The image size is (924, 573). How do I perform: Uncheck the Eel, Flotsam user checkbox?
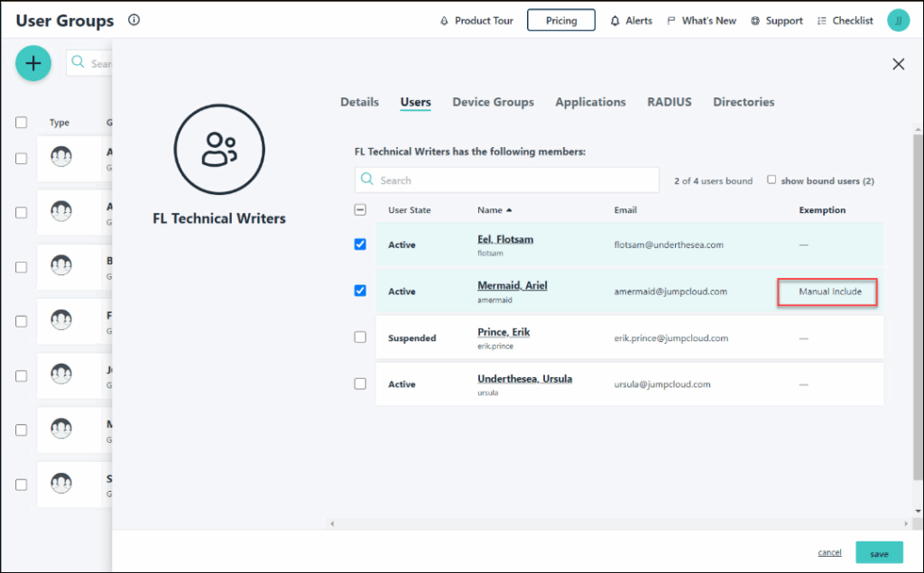click(360, 245)
